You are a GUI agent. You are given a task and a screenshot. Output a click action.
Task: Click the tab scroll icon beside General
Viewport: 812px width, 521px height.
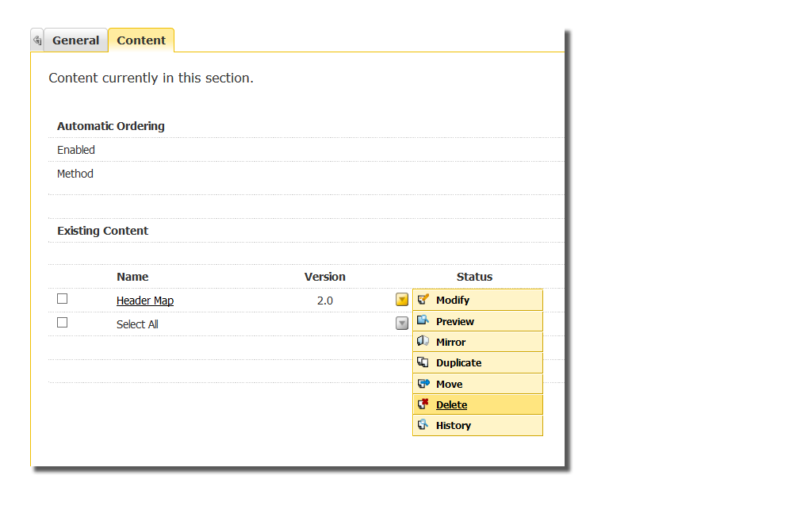tap(36, 40)
